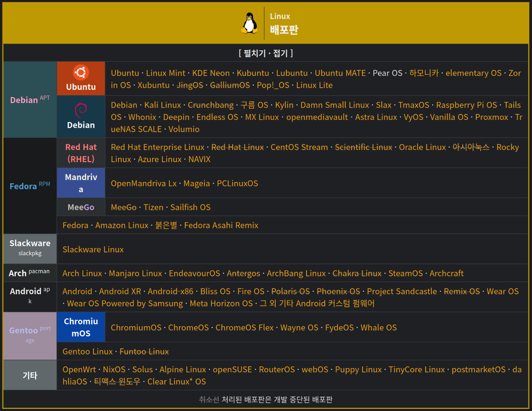Screen dimensions: 532x411
Task: Open the Debian APT category link
Action: tap(30, 100)
